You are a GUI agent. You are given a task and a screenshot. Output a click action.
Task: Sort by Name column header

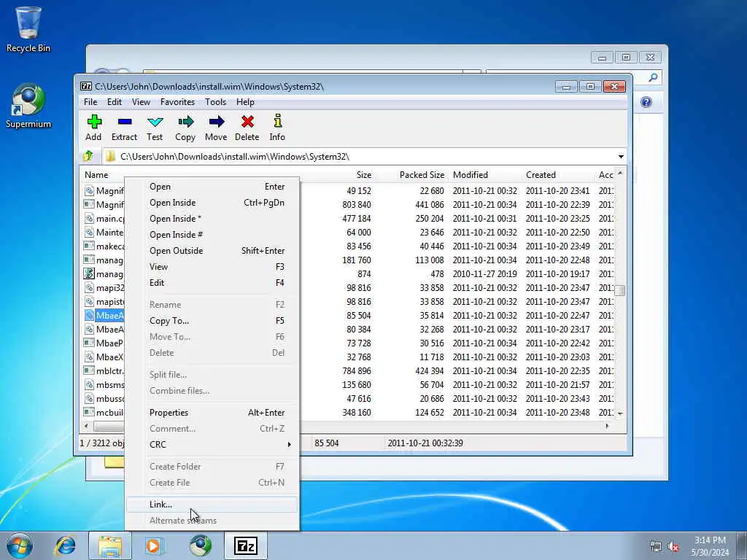96,175
